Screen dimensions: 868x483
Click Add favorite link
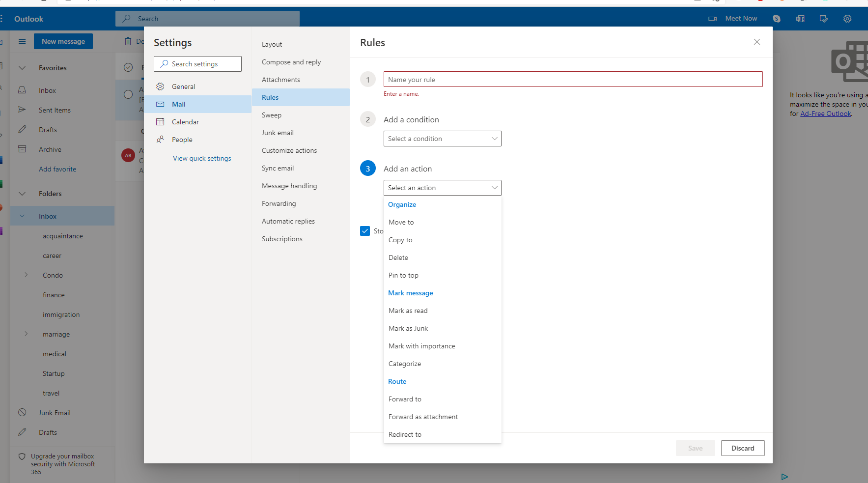[57, 169]
